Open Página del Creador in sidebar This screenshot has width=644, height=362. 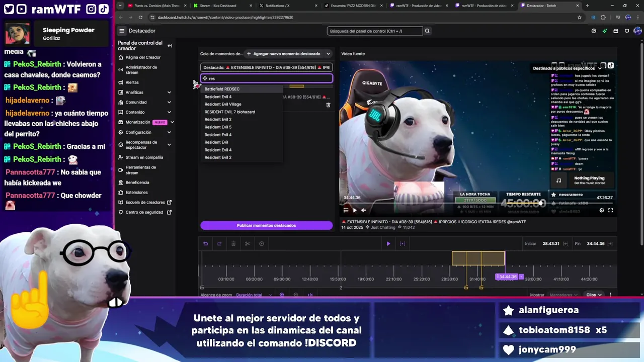[142, 57]
